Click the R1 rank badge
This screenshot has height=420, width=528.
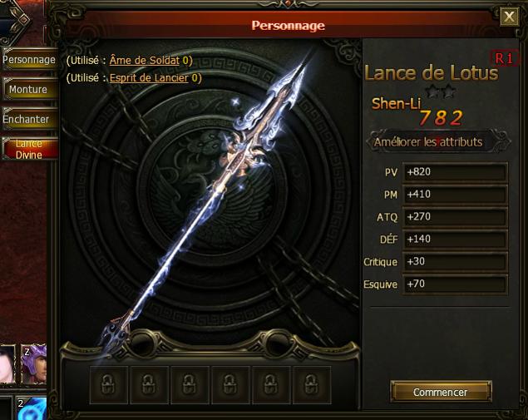504,58
